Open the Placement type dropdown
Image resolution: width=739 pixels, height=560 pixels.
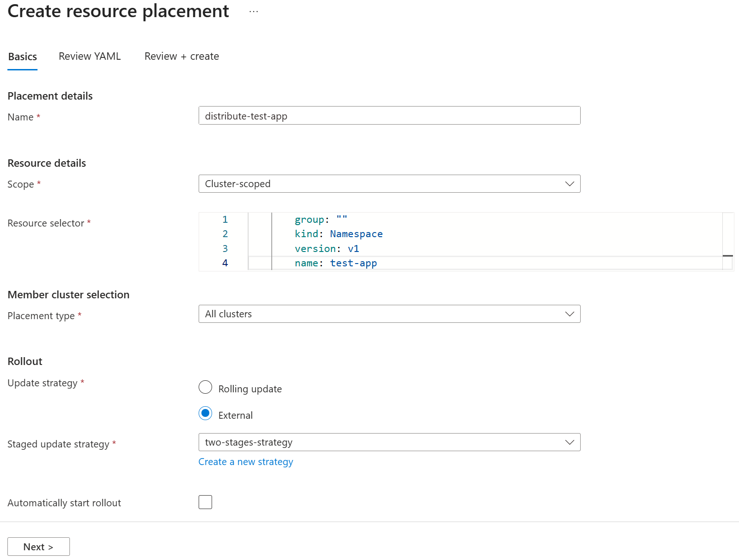click(389, 314)
